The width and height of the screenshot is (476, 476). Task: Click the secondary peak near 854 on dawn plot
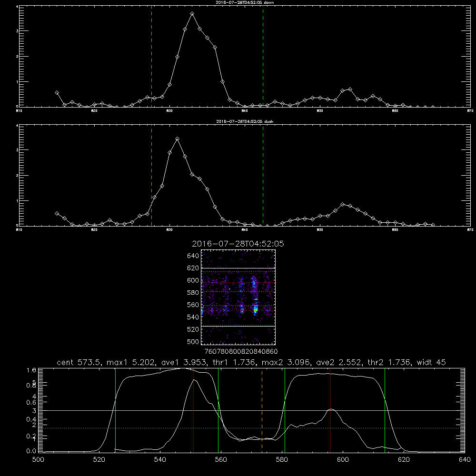pos(350,89)
